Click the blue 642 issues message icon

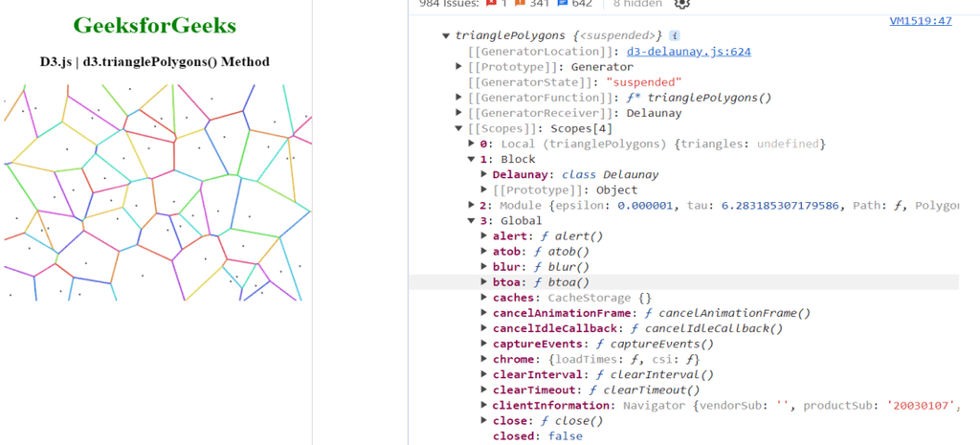point(561,3)
